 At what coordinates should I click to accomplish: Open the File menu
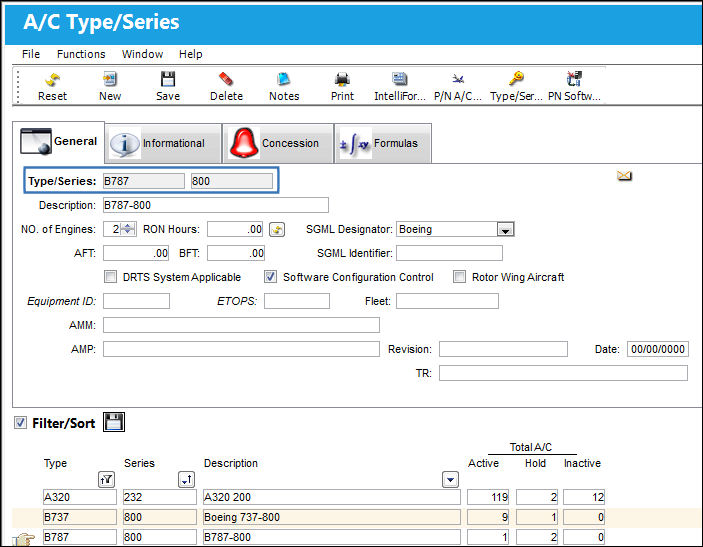tap(31, 54)
